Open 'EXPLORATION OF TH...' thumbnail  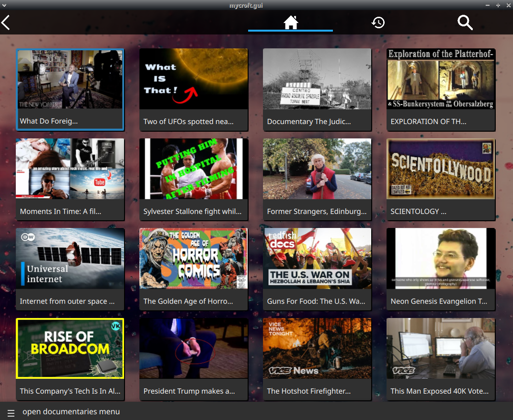coord(441,79)
